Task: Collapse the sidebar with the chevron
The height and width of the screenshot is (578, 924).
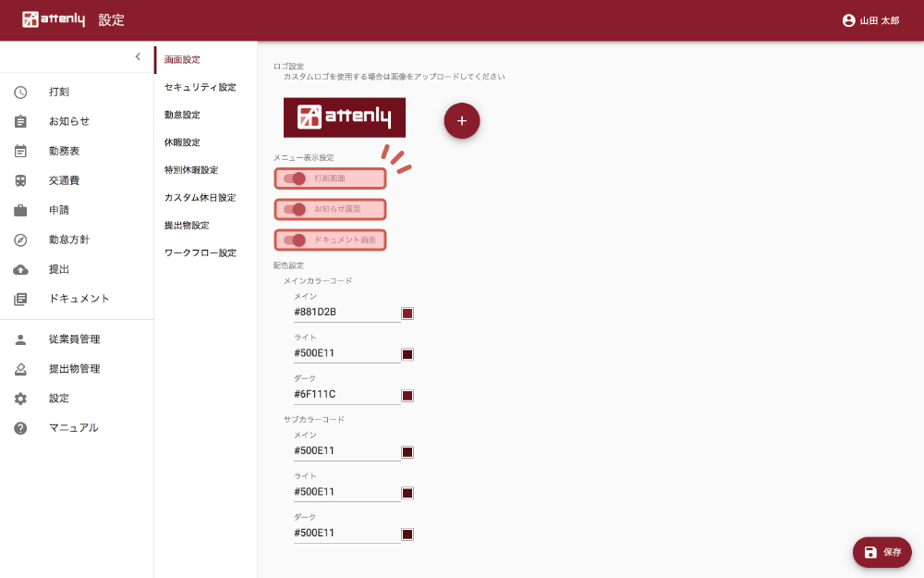Action: click(138, 56)
